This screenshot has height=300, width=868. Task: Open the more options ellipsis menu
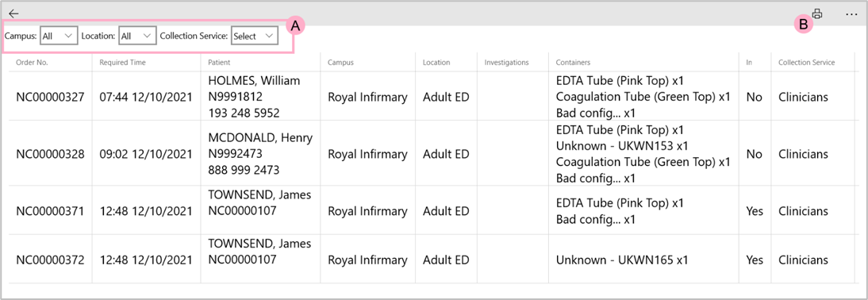point(851,13)
